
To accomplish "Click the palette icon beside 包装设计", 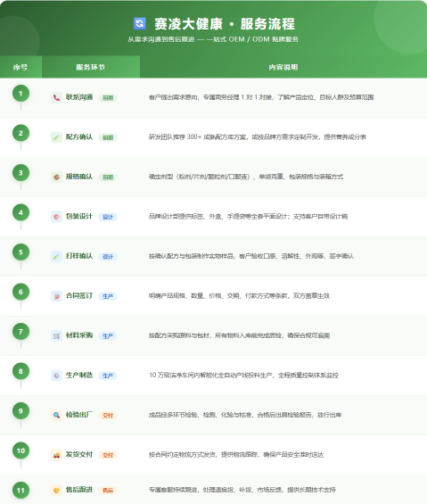I will (x=56, y=217).
